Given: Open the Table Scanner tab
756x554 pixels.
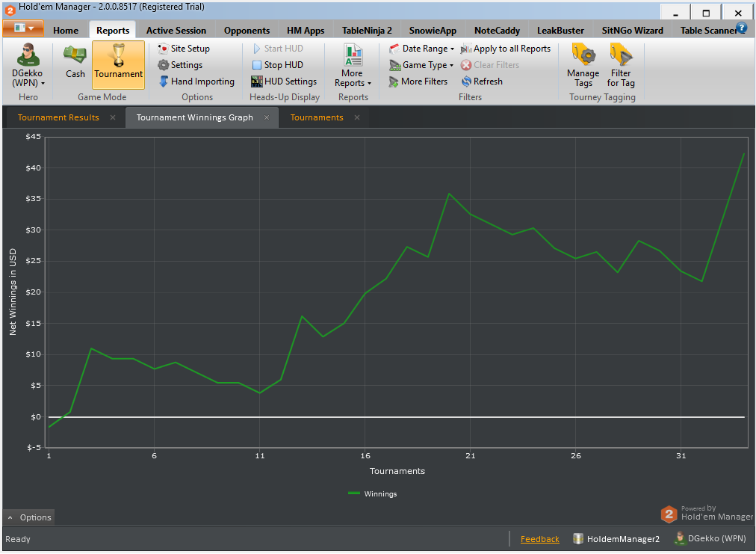Looking at the screenshot, I should click(x=707, y=31).
